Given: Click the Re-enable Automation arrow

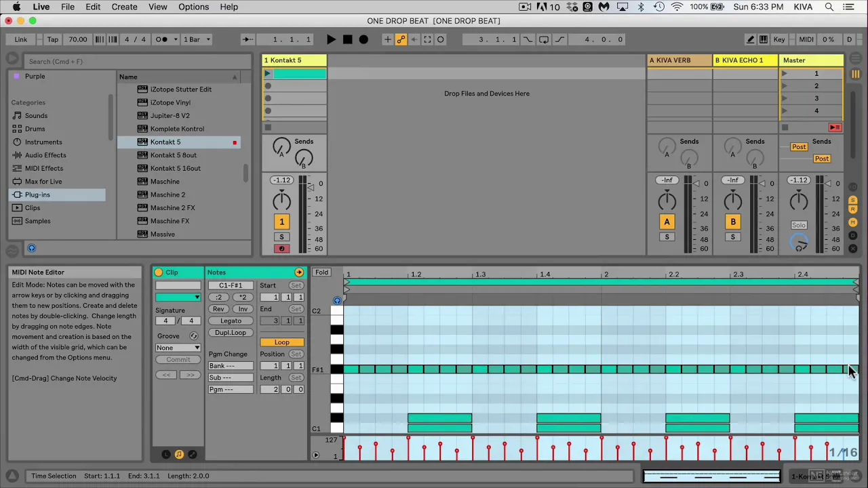Looking at the screenshot, I should 414,39.
